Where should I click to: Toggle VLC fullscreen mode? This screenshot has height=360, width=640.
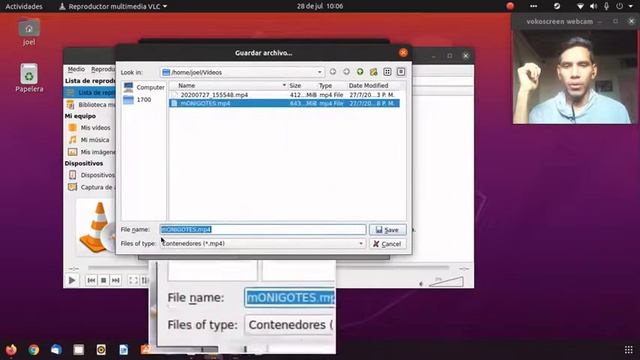[x=133, y=280]
